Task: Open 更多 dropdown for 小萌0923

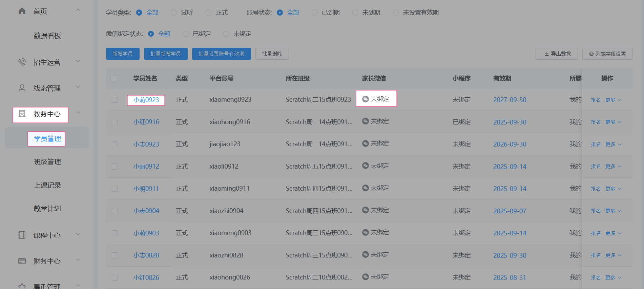Action: click(614, 100)
